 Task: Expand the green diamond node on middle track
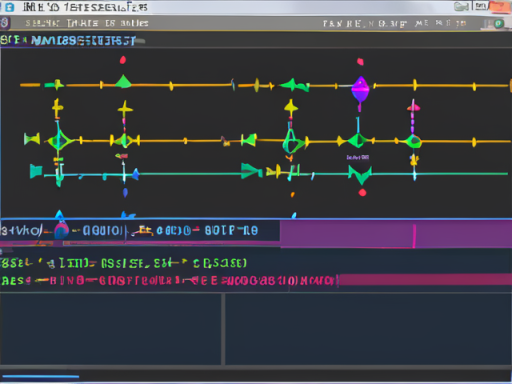(x=357, y=141)
